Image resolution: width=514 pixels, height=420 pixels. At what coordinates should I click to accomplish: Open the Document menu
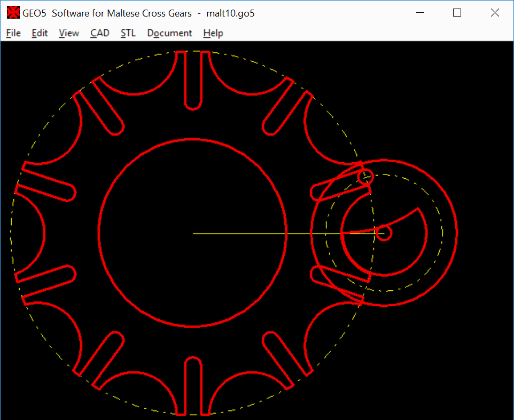[169, 33]
